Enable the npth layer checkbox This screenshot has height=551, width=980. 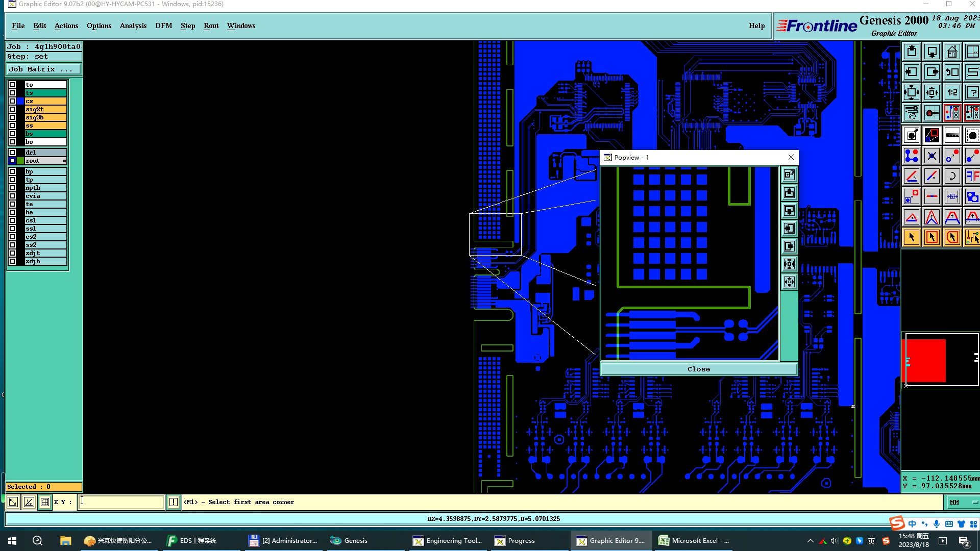point(12,188)
